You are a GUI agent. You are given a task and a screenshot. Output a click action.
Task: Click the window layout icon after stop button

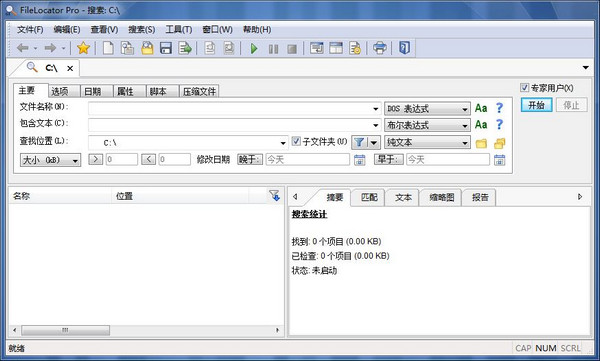pos(316,48)
